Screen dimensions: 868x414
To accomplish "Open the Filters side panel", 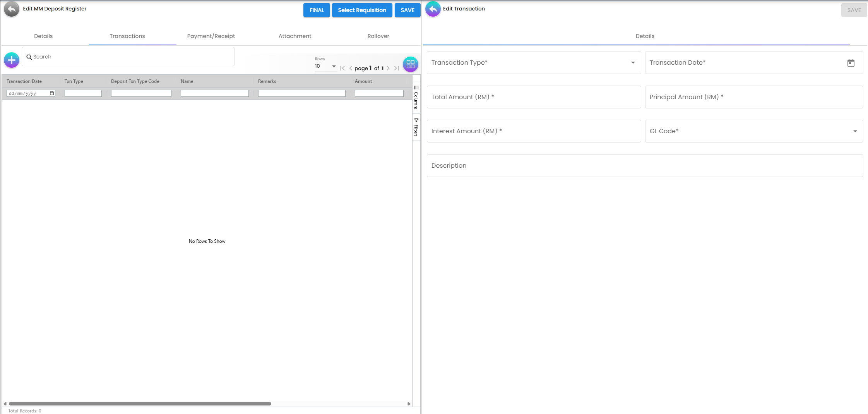I will click(416, 127).
